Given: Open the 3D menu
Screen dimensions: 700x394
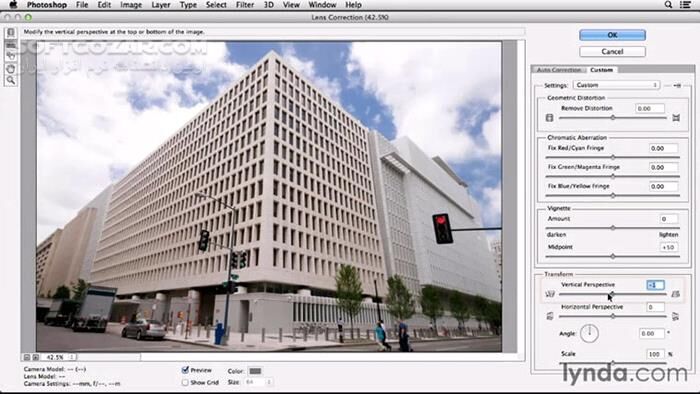Looking at the screenshot, I should point(268,5).
